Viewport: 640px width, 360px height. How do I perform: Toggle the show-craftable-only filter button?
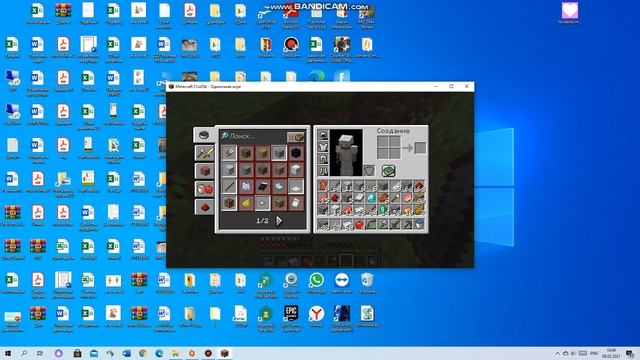[296, 137]
